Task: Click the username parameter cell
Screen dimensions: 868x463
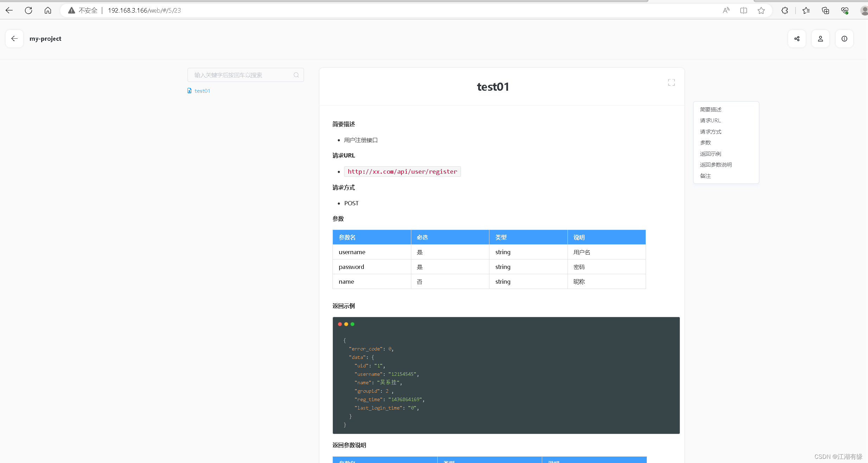Action: point(372,252)
